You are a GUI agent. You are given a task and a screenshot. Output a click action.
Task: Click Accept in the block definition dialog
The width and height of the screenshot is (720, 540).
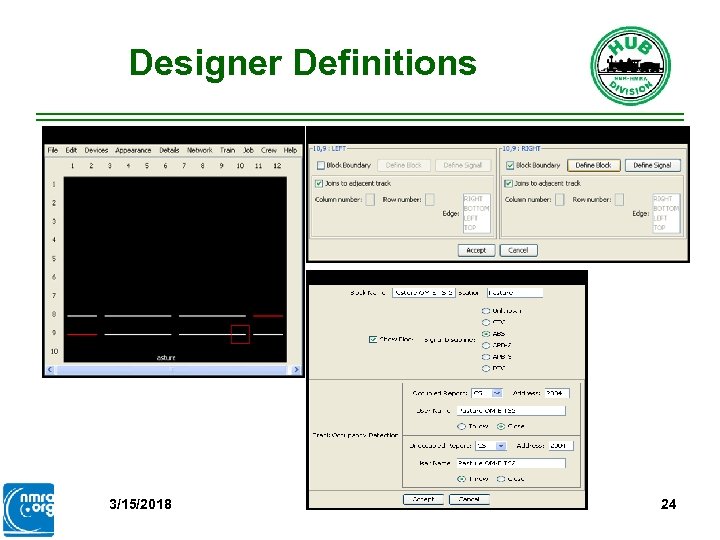[423, 499]
